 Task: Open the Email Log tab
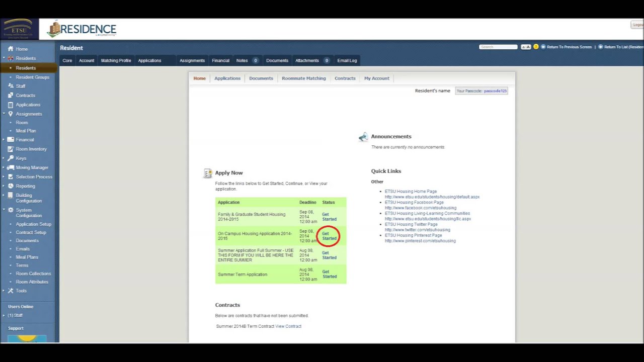(347, 60)
